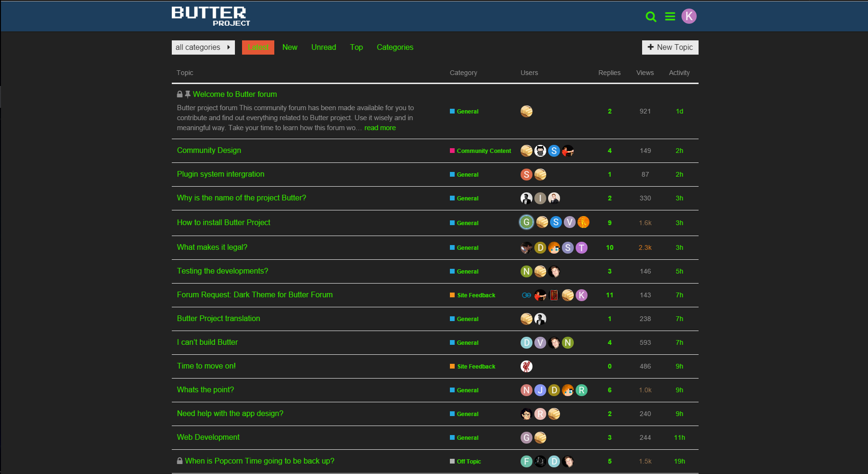Viewport: 868px width, 474px height.
Task: Click F avatar in Popcorn Time row
Action: [526, 461]
